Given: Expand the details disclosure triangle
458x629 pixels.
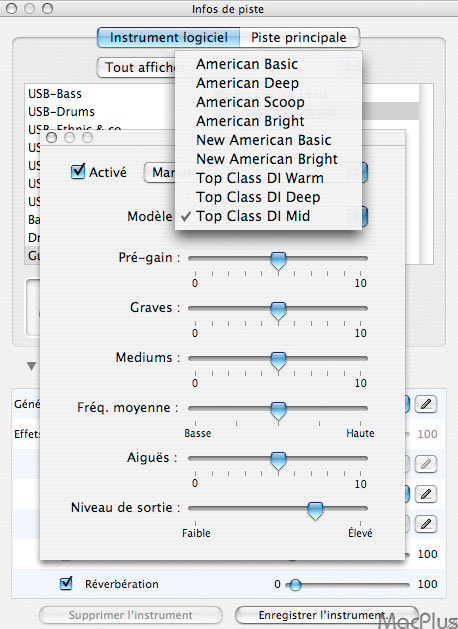Looking at the screenshot, I should click(31, 366).
